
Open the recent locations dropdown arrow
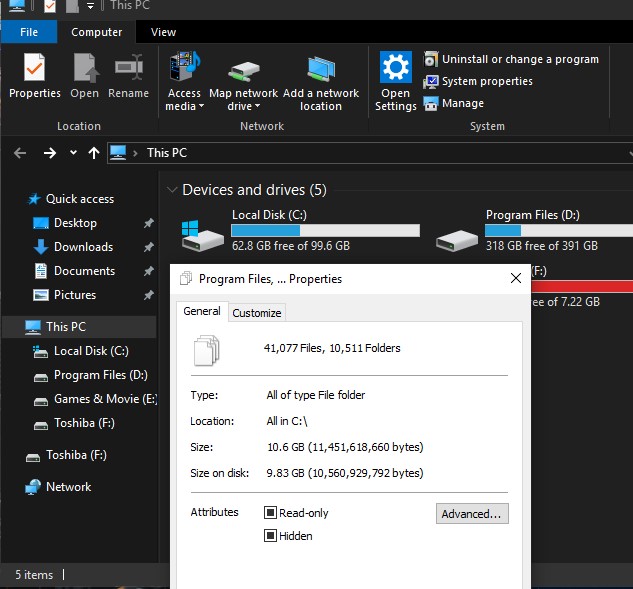pyautogui.click(x=73, y=153)
